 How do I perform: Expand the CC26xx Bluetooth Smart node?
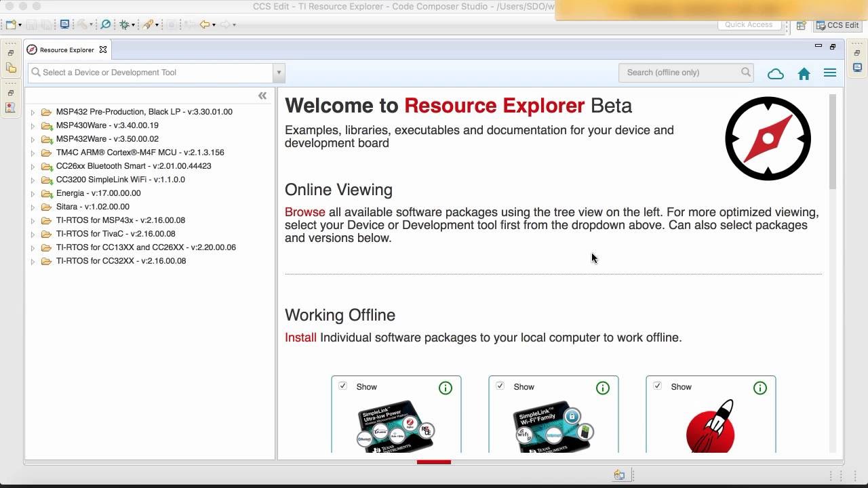coord(33,167)
